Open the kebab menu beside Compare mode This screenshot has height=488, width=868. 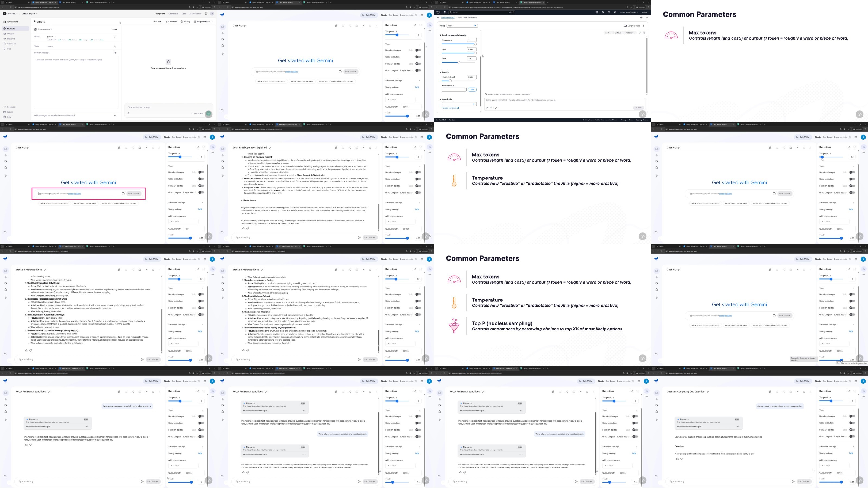tap(643, 25)
